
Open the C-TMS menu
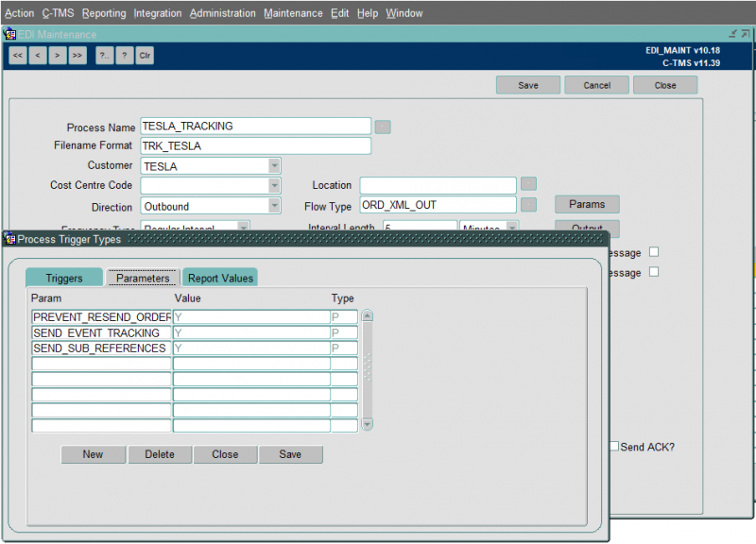58,13
